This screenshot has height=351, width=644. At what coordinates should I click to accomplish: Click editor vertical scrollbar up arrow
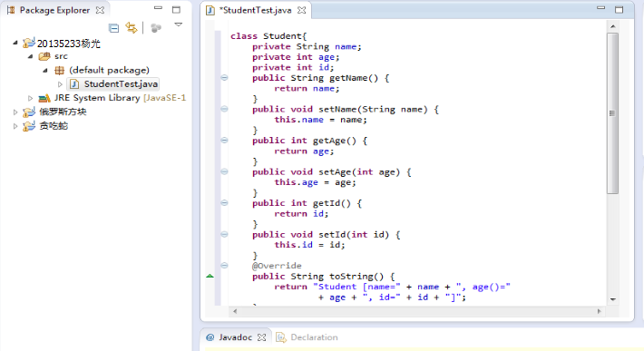coord(613,26)
